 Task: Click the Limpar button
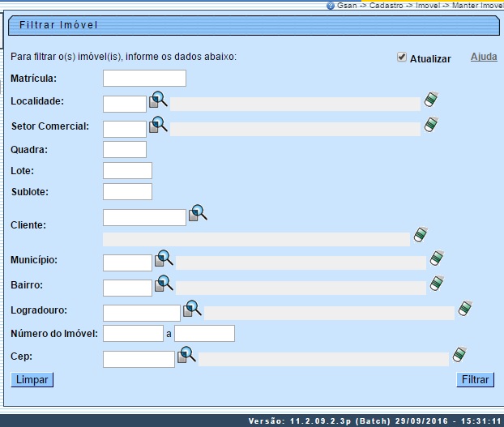32,379
